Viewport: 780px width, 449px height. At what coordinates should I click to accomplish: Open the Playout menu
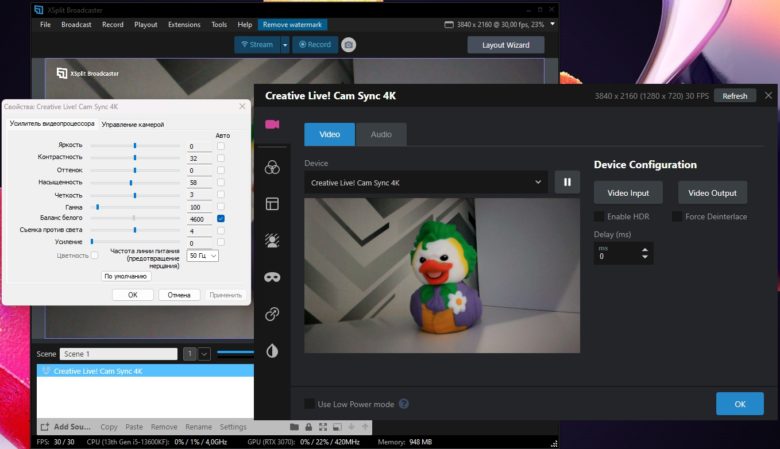[146, 24]
